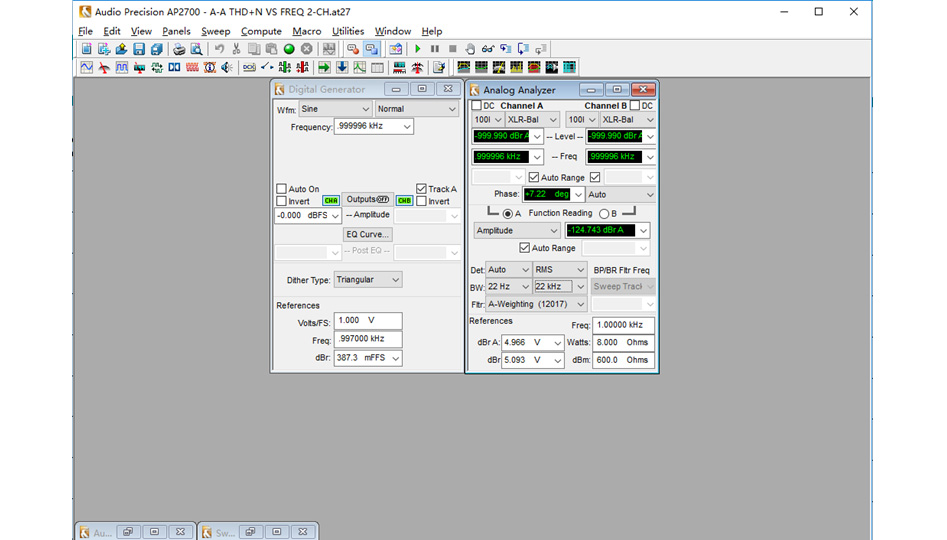Image resolution: width=947 pixels, height=540 pixels.
Task: Uncheck Track A in Digital Generator
Action: [x=422, y=189]
